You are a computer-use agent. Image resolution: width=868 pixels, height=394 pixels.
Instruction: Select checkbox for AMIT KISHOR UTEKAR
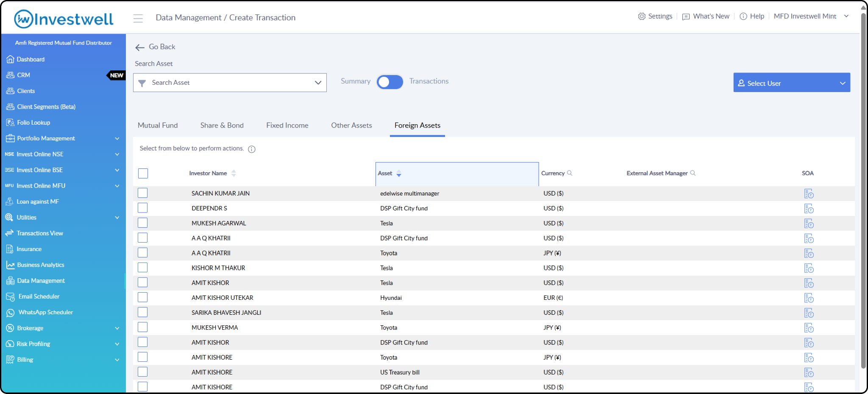click(x=143, y=297)
